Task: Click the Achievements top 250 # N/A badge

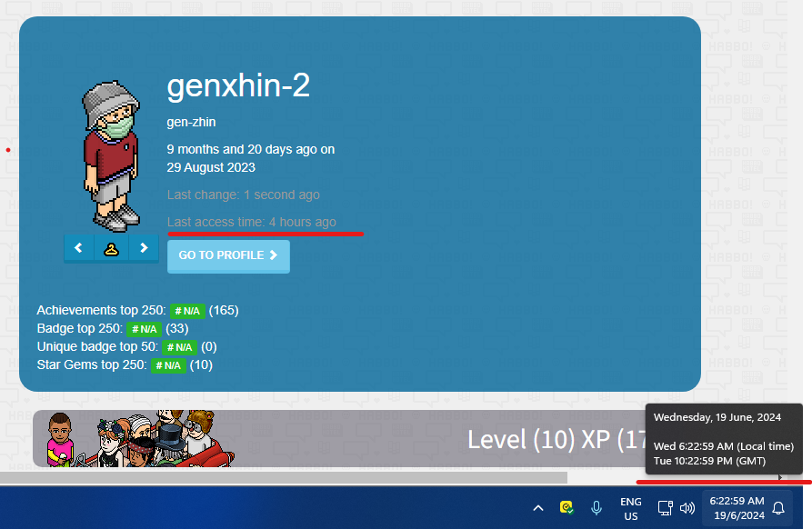Action: [187, 311]
